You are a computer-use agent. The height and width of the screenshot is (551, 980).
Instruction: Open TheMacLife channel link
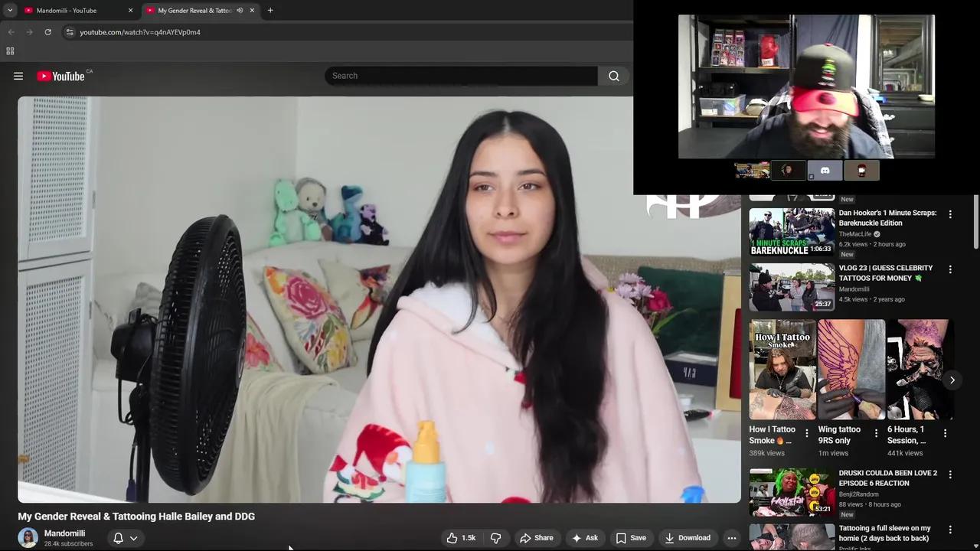pyautogui.click(x=855, y=234)
